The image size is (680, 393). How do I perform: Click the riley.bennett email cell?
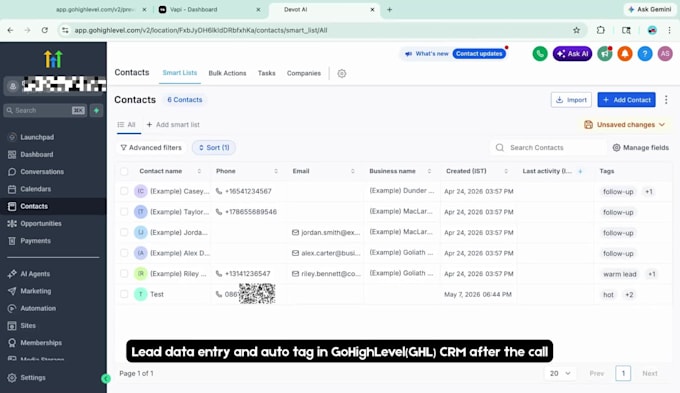[x=326, y=274]
